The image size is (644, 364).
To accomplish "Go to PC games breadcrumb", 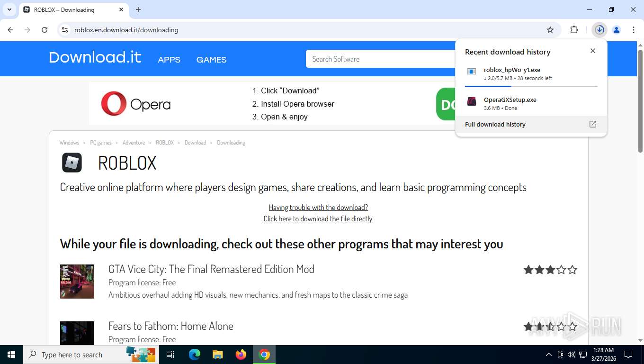I will (x=101, y=143).
